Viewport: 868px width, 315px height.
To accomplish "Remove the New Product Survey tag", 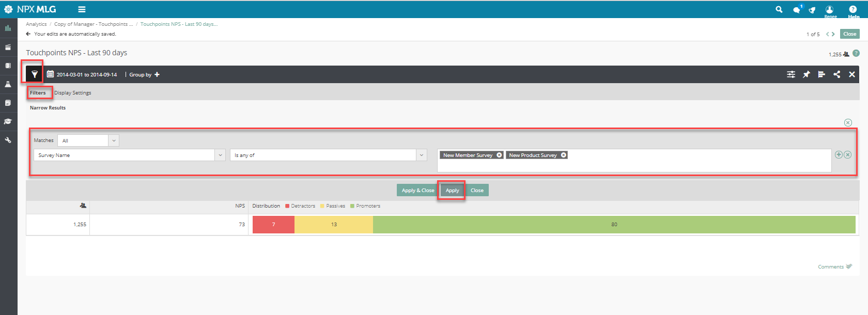I will tap(564, 155).
